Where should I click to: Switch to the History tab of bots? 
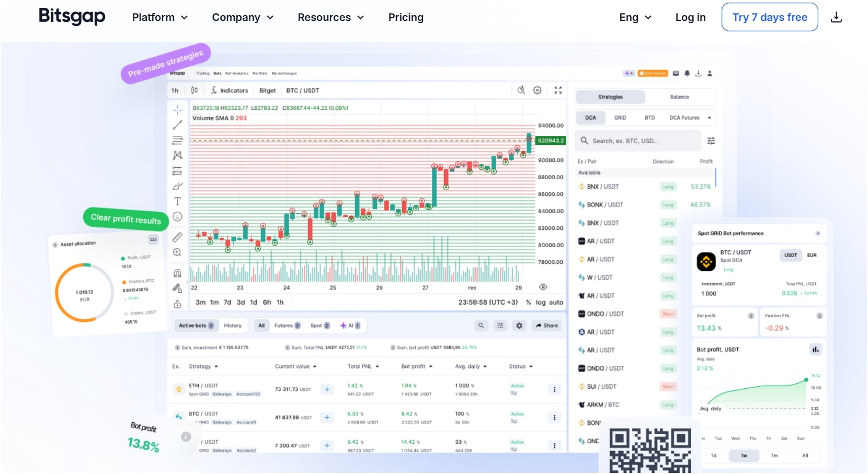pyautogui.click(x=233, y=325)
